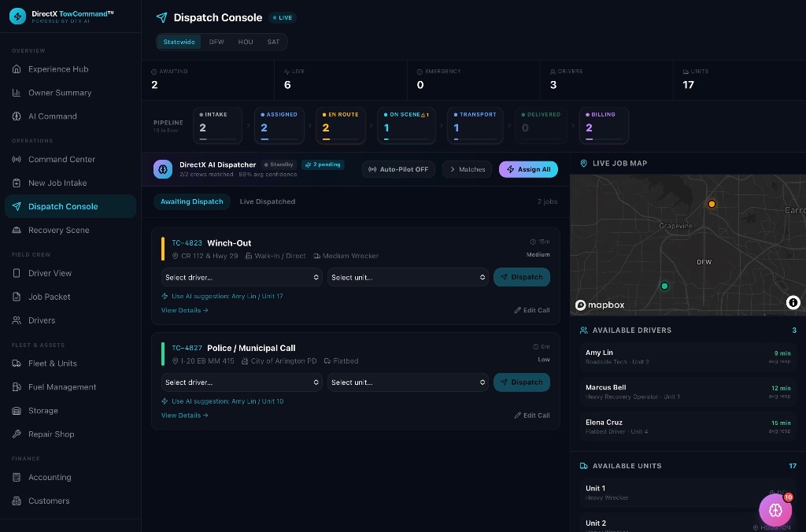Click the Available Units truck icon
The width and height of the screenshot is (806, 532).
[x=583, y=466]
